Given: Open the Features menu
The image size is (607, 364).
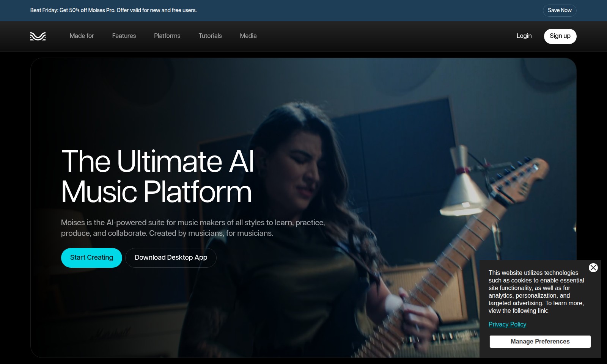Looking at the screenshot, I should click(x=124, y=36).
